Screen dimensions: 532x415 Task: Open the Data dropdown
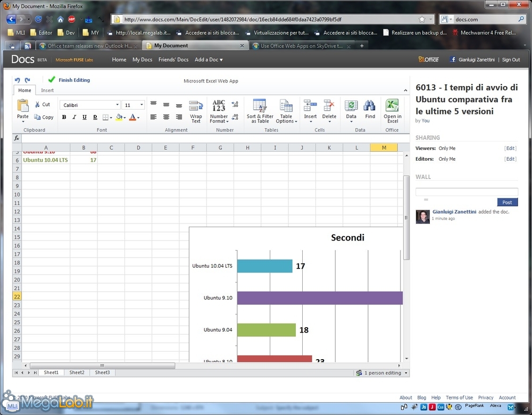tap(351, 111)
